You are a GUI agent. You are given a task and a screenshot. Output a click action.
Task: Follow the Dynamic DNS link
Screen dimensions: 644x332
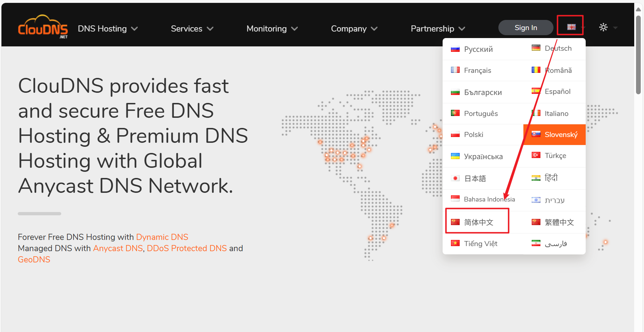(x=162, y=237)
